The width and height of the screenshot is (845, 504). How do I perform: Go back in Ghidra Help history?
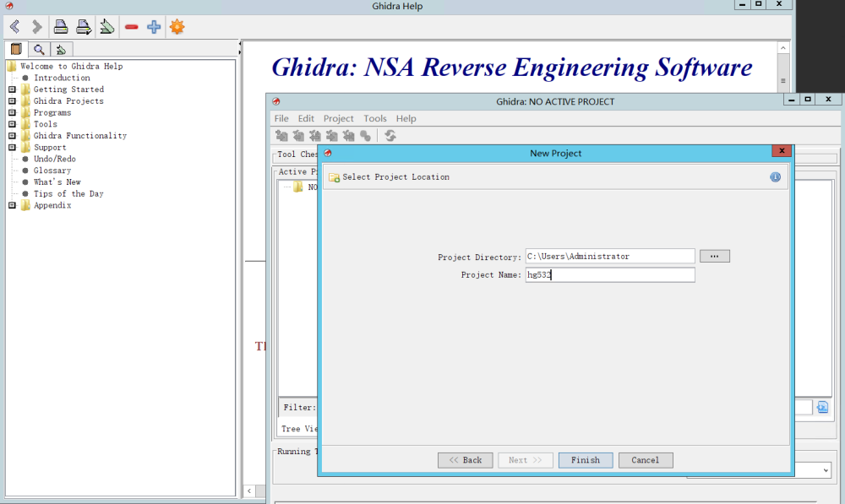point(14,26)
